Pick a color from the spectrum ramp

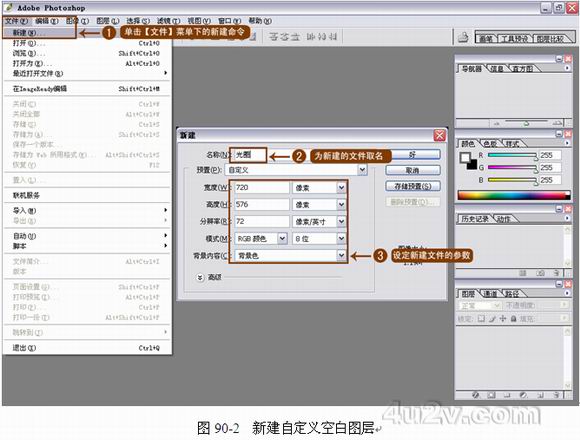pos(513,195)
